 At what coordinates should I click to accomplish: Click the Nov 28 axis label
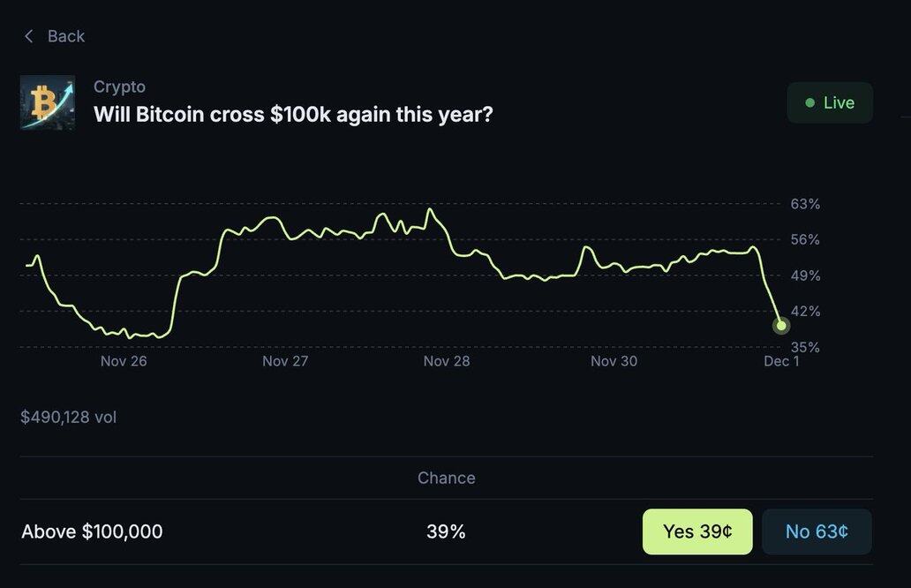point(447,361)
